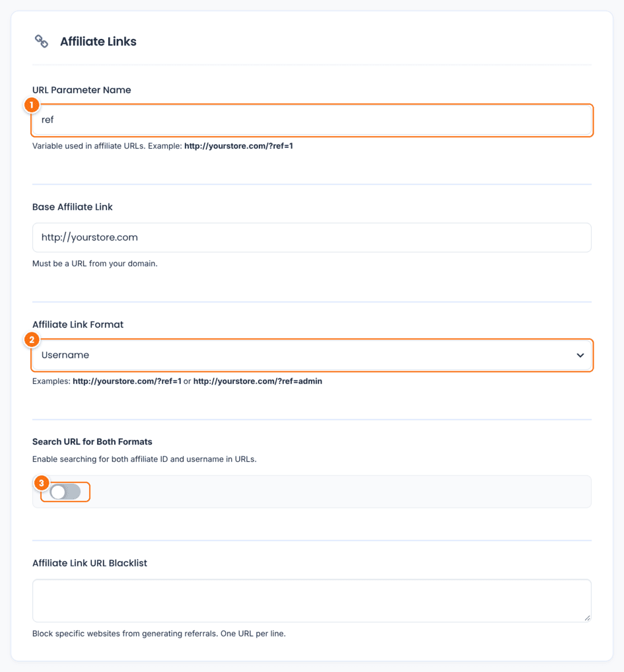Click the Affiliate Links heading
This screenshot has height=672, width=624.
(x=98, y=42)
